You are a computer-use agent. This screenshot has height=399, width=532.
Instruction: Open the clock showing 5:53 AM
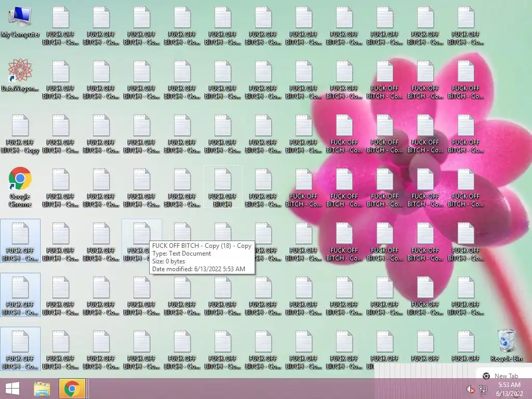509,389
